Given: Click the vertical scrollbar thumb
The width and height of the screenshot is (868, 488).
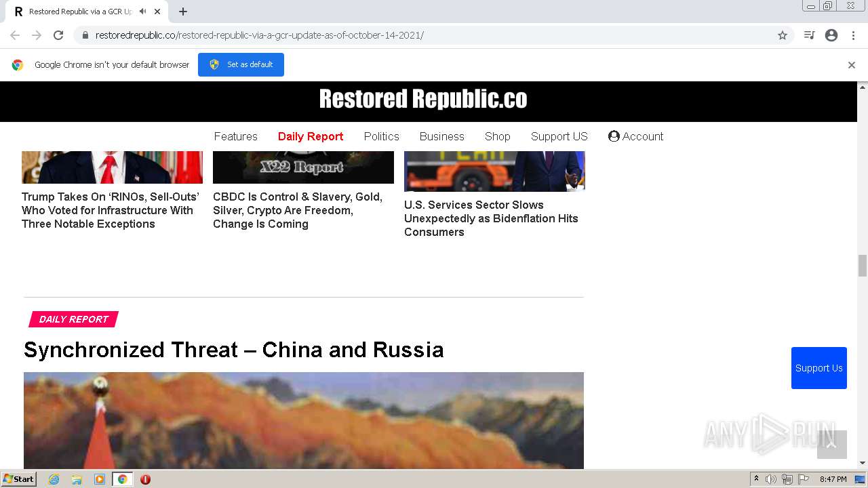Looking at the screenshot, I should [863, 266].
